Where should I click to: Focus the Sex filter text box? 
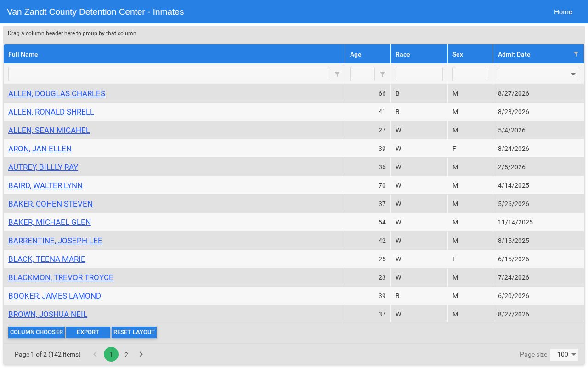pos(470,74)
